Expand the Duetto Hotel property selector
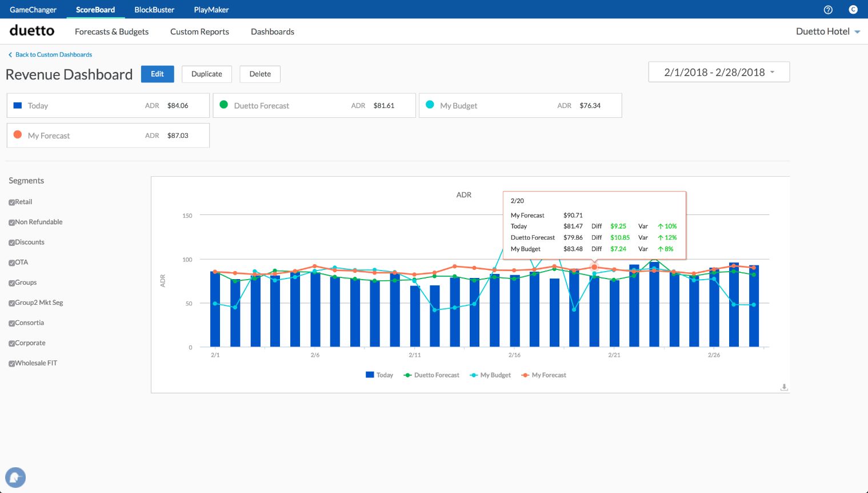Screen dimensions: 868x493 (828, 31)
